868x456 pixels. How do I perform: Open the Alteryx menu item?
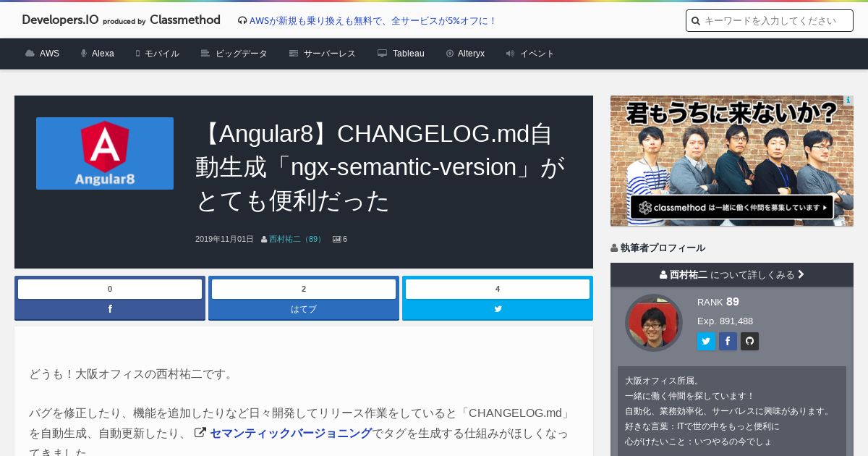point(465,54)
